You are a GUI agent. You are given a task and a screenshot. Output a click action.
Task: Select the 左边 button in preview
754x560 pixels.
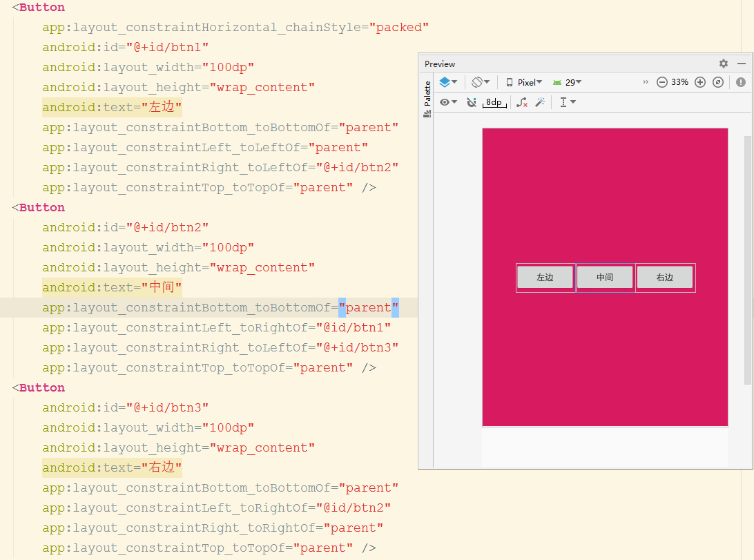click(x=545, y=278)
